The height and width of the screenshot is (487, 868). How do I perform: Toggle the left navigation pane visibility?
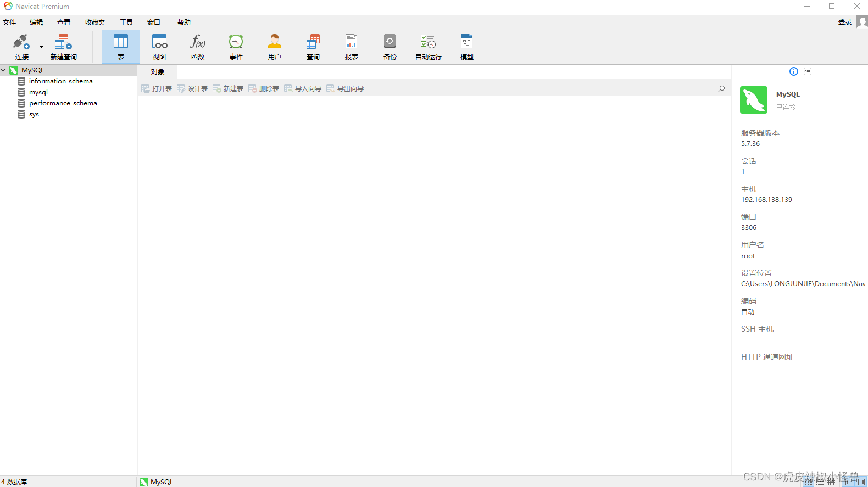tap(849, 482)
